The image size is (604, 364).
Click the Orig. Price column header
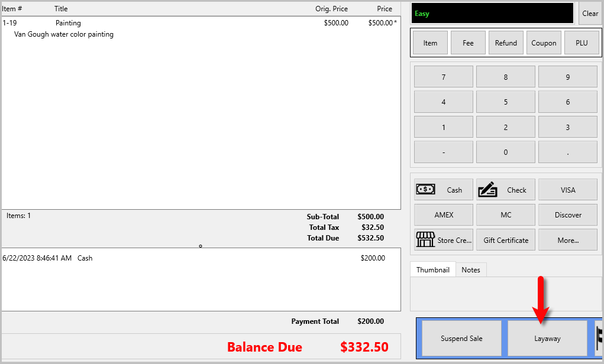[x=331, y=8]
